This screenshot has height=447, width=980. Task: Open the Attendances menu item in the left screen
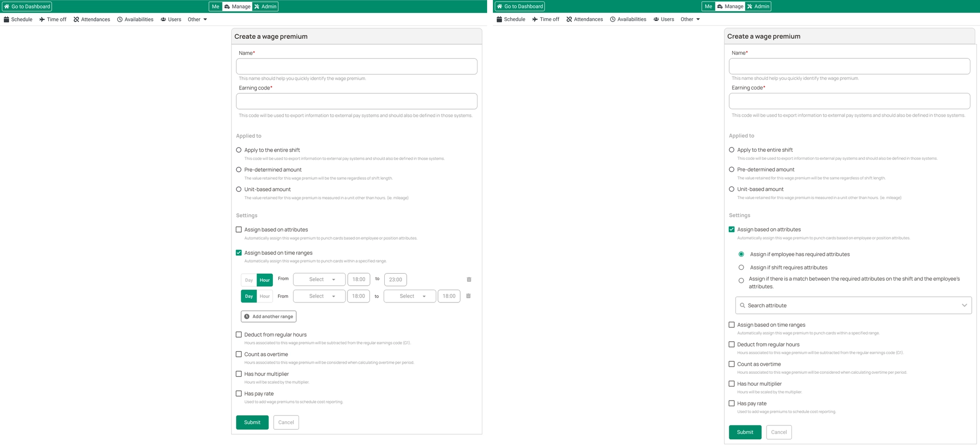[92, 20]
